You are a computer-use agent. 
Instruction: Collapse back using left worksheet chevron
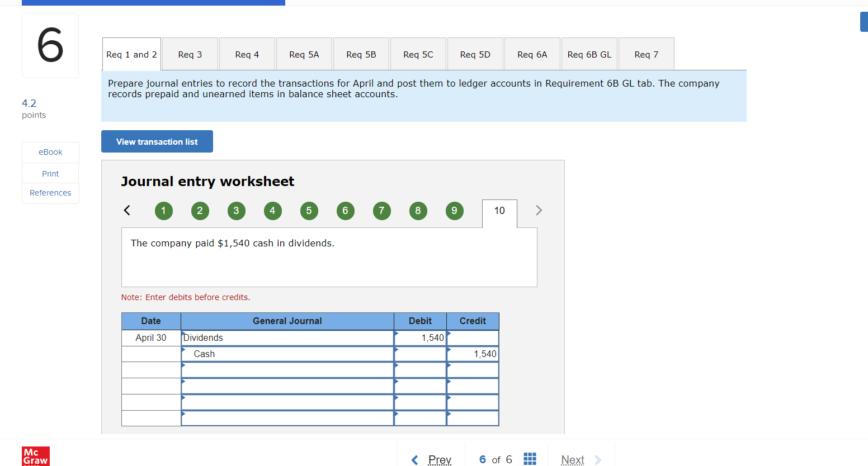127,211
